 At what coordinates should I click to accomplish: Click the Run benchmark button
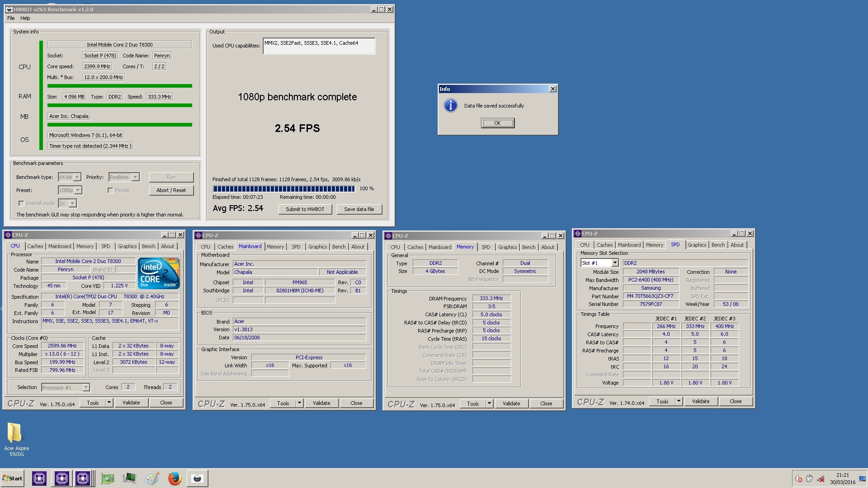(x=171, y=177)
